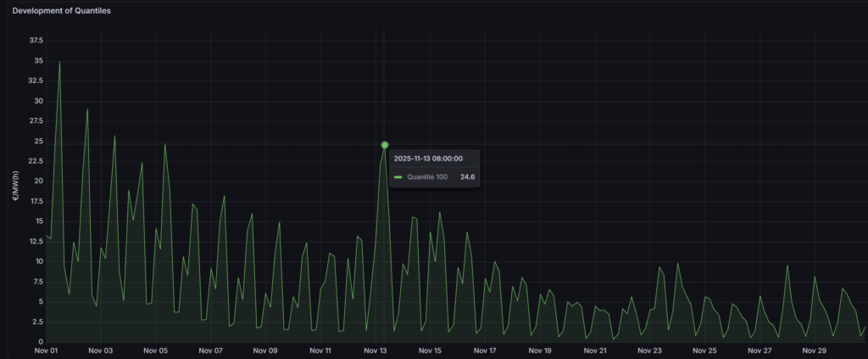This screenshot has width=868, height=359.
Task: Select the Nov 21 x-axis label
Action: (595, 350)
